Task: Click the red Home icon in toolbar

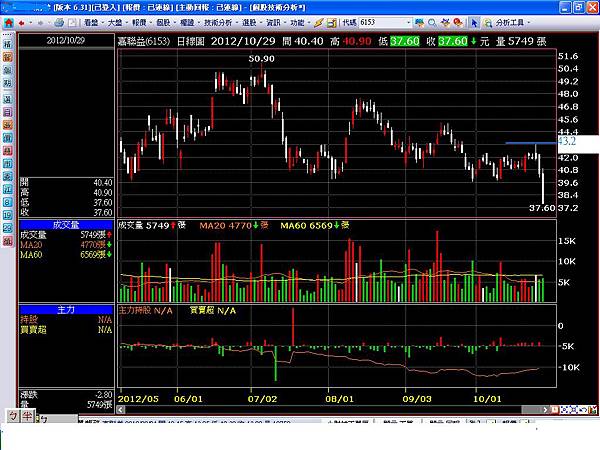Action: pyautogui.click(x=8, y=23)
